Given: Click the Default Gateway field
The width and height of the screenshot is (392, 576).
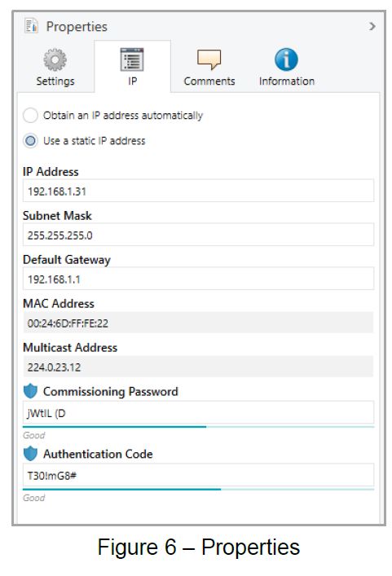Looking at the screenshot, I should 198,279.
